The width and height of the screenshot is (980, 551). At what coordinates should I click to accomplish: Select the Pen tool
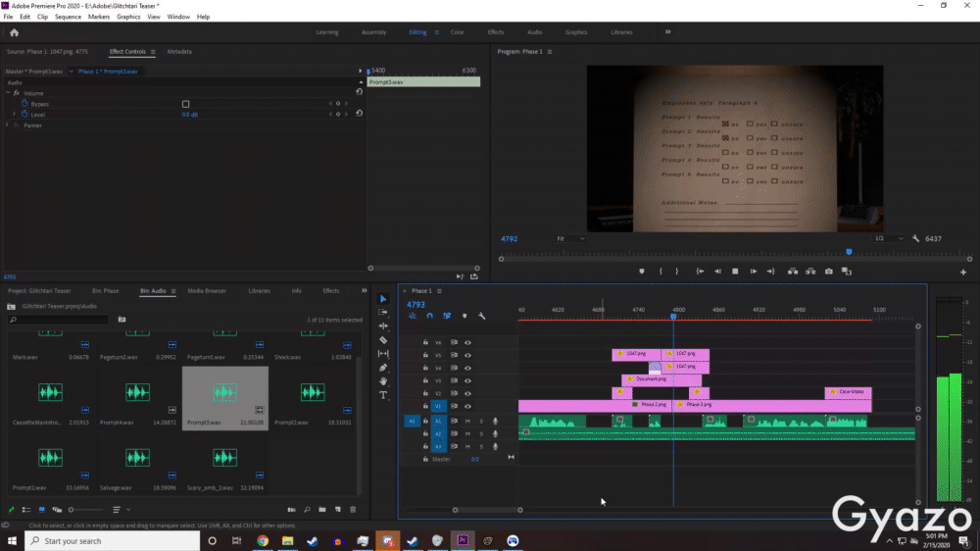(x=383, y=367)
